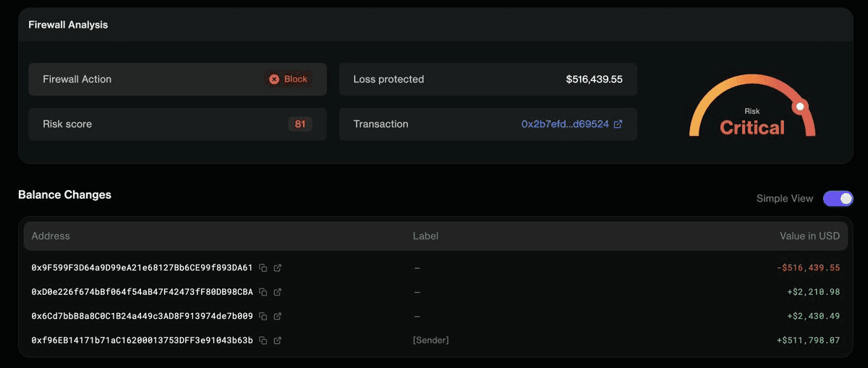The image size is (868, 368).
Task: Select the [Sender] label in table
Action: (x=430, y=341)
